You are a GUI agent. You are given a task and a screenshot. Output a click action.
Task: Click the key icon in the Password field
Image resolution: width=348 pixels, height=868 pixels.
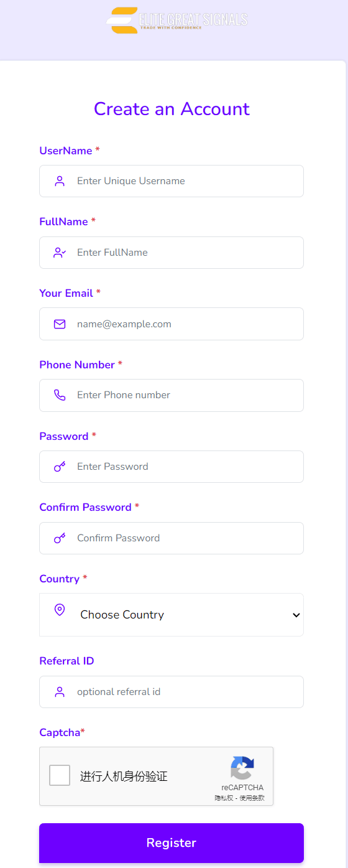click(x=60, y=467)
